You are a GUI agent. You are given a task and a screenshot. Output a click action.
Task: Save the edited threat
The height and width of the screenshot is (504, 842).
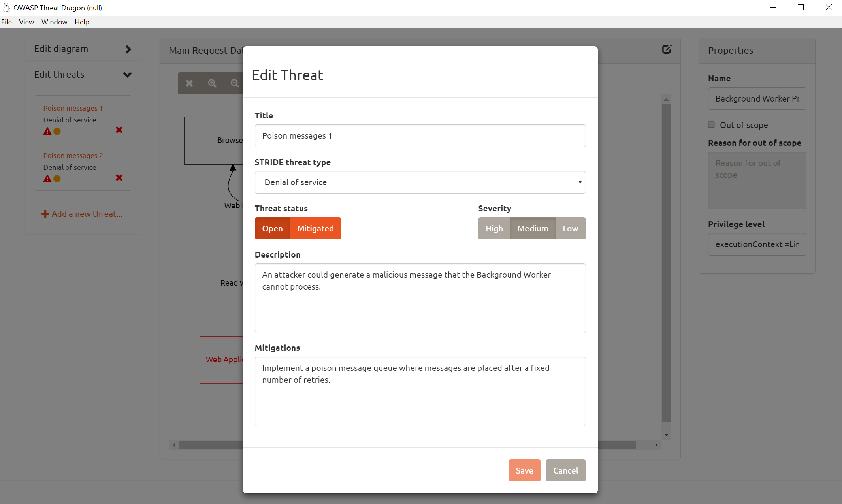[524, 470]
